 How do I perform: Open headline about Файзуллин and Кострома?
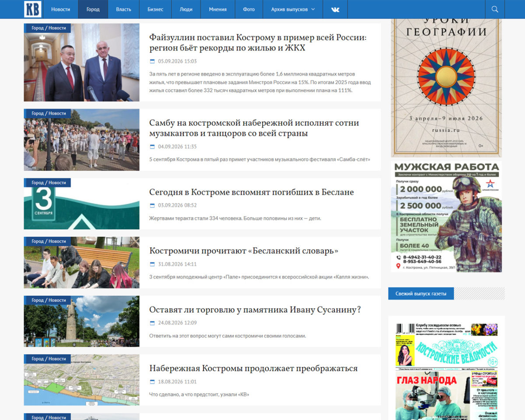(258, 42)
